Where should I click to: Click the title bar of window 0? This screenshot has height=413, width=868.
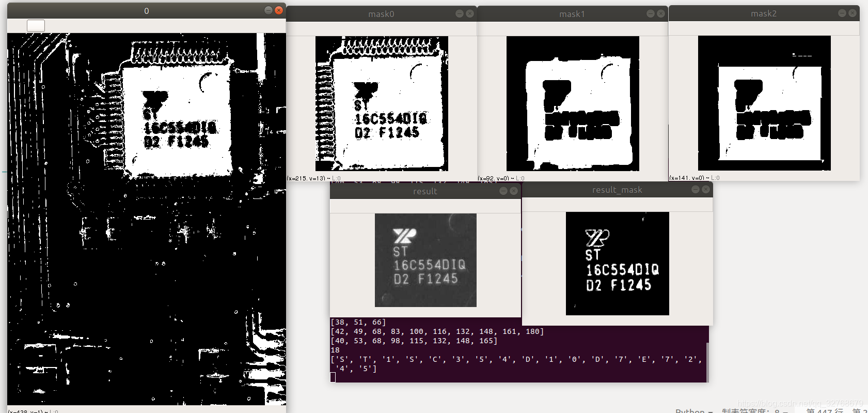pos(146,11)
